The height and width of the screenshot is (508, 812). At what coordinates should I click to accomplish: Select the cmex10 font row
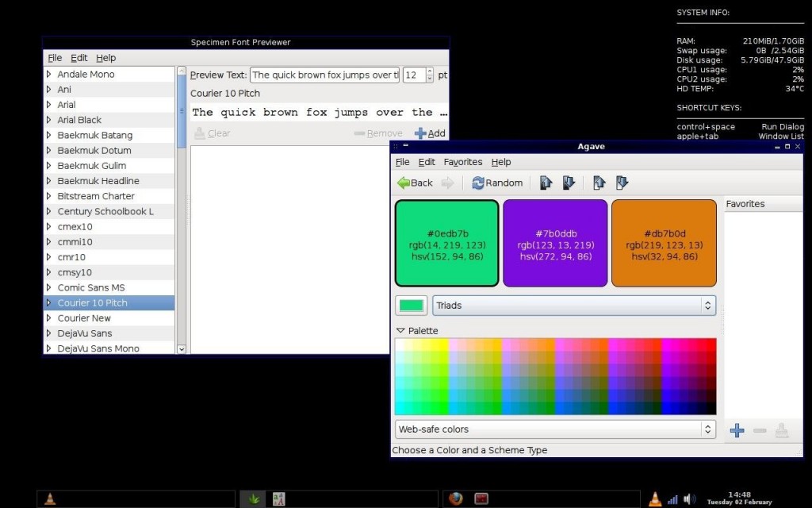109,226
